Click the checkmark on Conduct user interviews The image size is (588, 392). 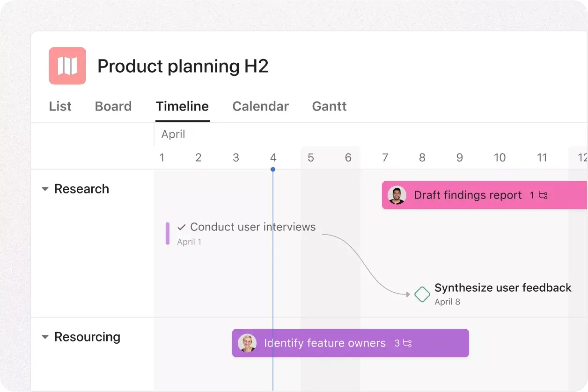pyautogui.click(x=181, y=227)
